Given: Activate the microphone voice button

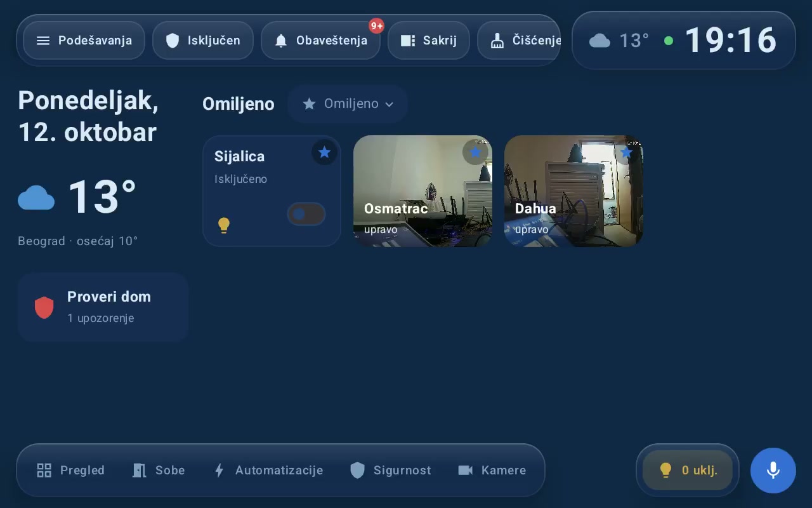Looking at the screenshot, I should click(773, 471).
